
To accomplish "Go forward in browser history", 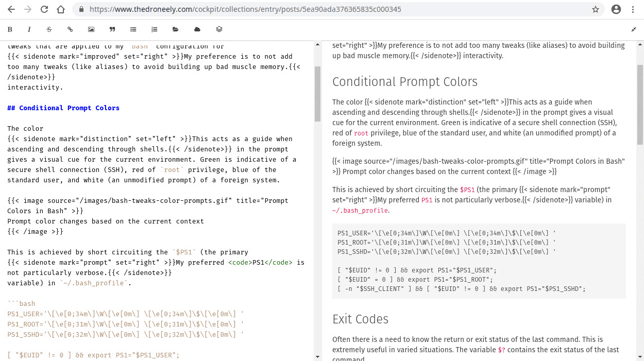I will [x=28, y=9].
